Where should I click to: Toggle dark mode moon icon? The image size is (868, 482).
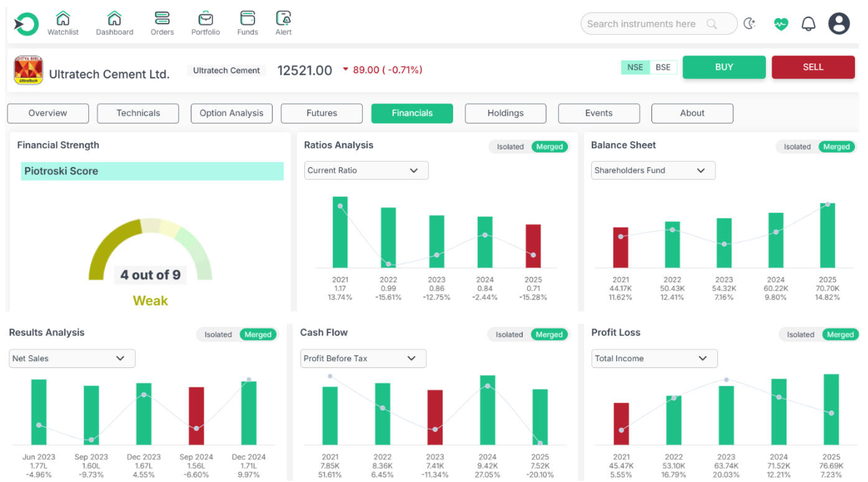(x=750, y=24)
